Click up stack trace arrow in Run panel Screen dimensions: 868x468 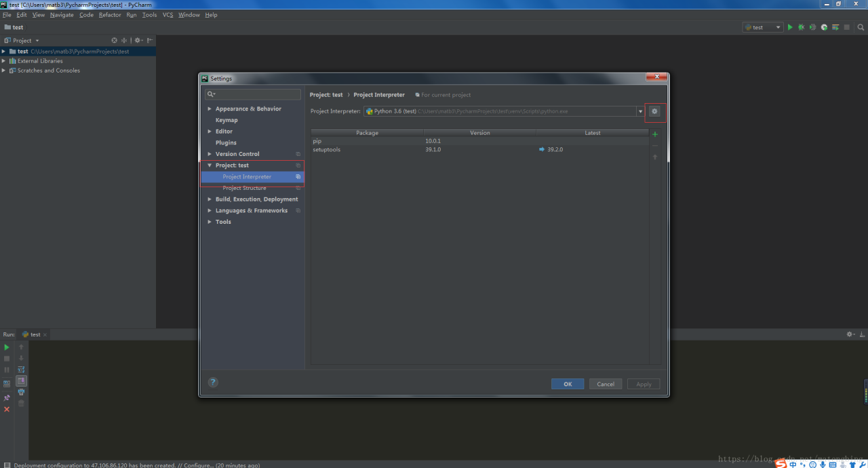coord(21,347)
